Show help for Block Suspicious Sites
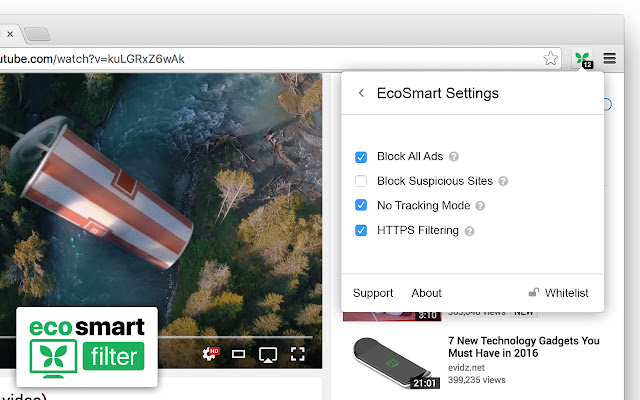Viewport: 640px width, 400px height. click(x=503, y=181)
